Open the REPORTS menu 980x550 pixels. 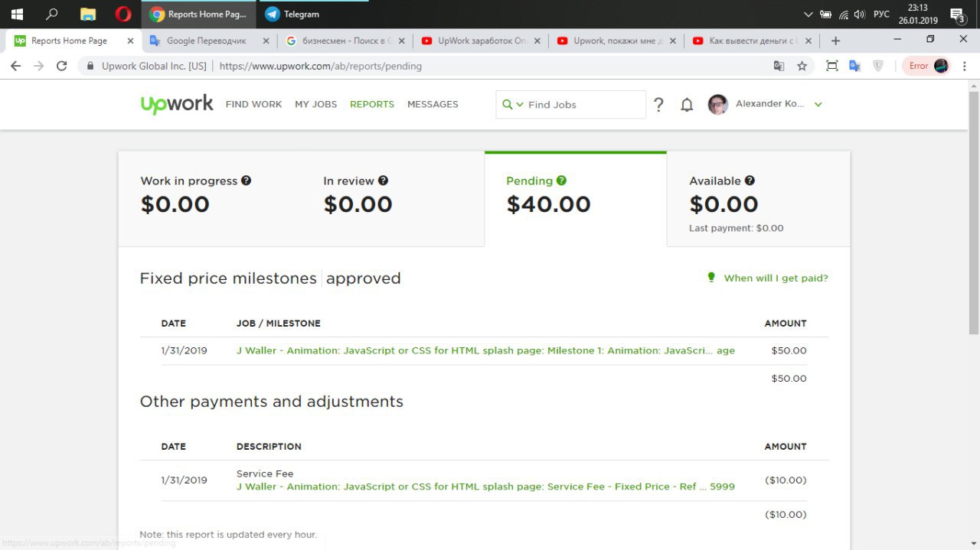tap(372, 104)
